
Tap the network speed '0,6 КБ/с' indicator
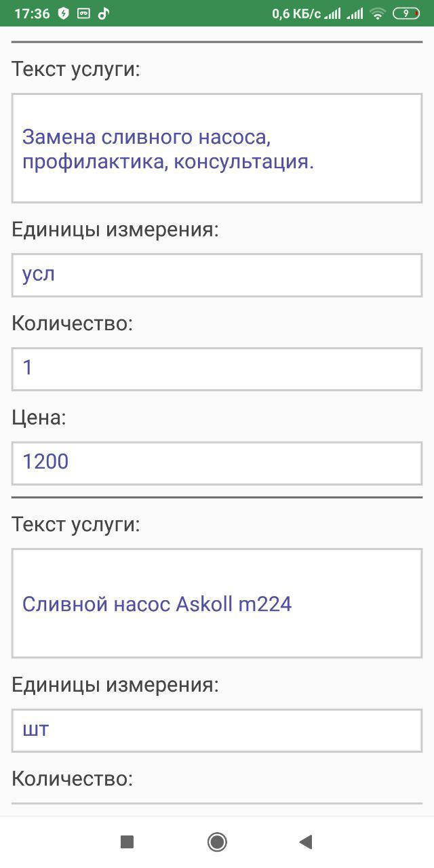tap(296, 14)
